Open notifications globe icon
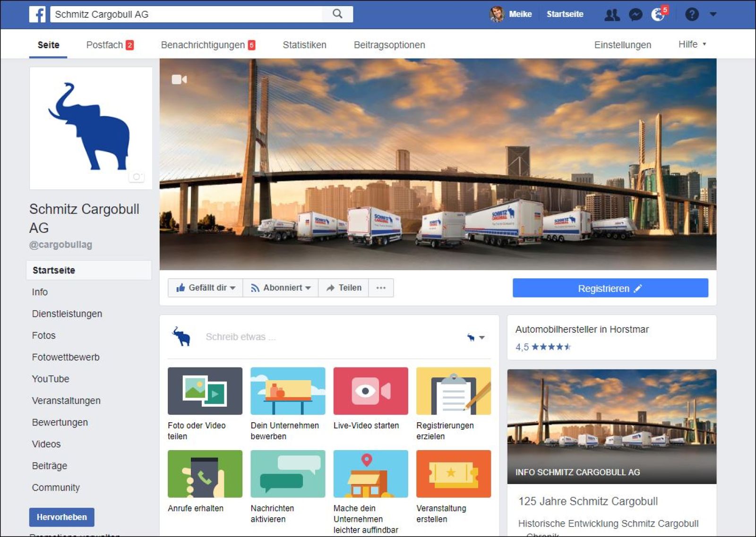The width and height of the screenshot is (756, 537). (658, 15)
